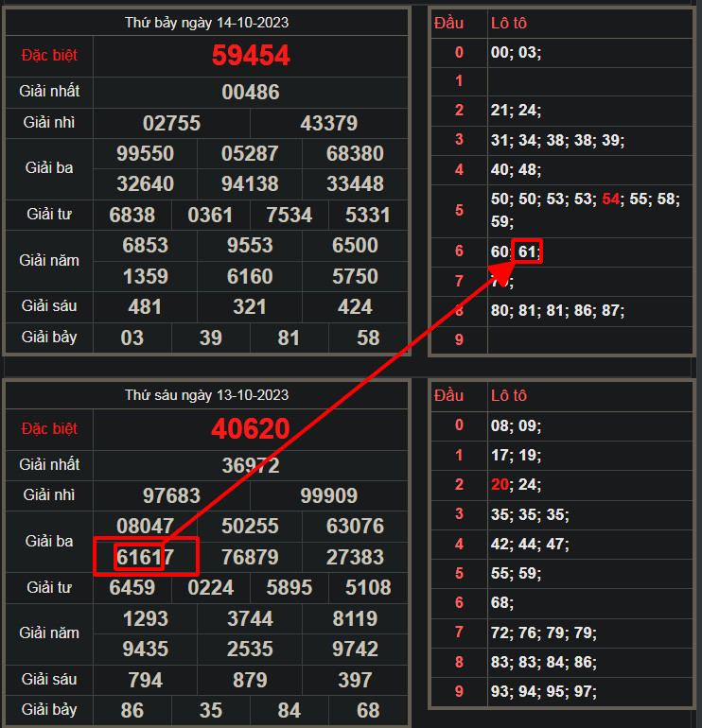Screen dimensions: 702x728
Task: Click first prize number 36972
Action: tap(251, 465)
